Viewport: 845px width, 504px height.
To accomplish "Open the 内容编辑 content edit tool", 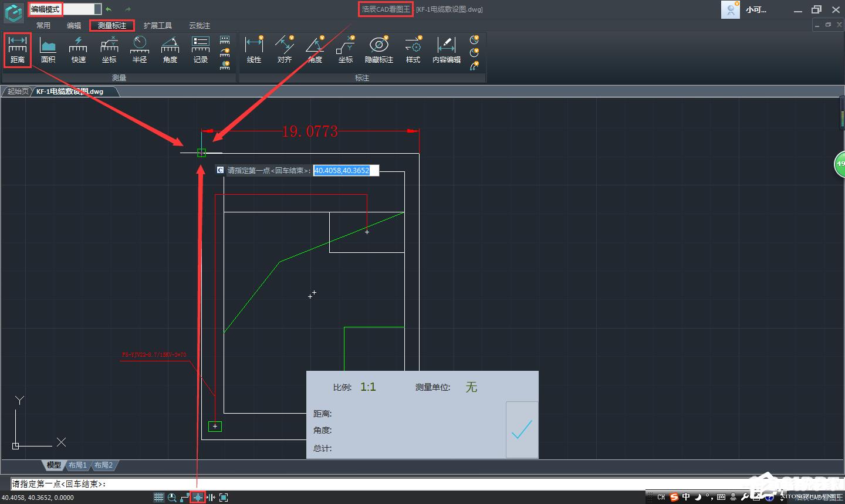I will pos(447,50).
